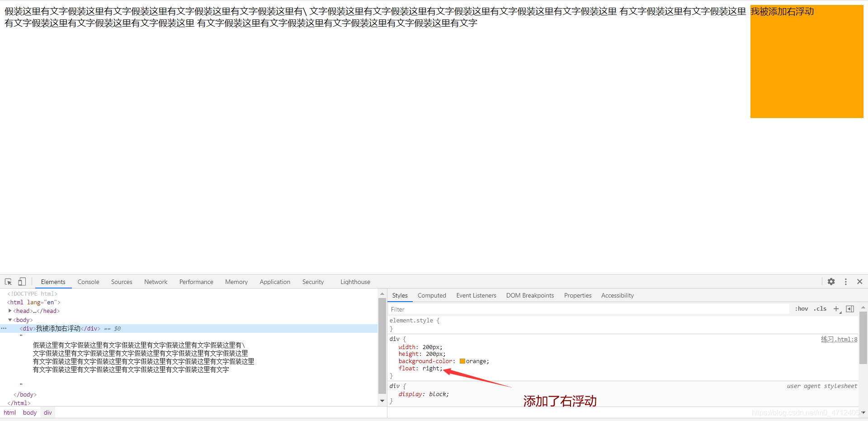This screenshot has width=868, height=421.
Task: Open the 练习.html:8 source link
Action: click(x=839, y=339)
